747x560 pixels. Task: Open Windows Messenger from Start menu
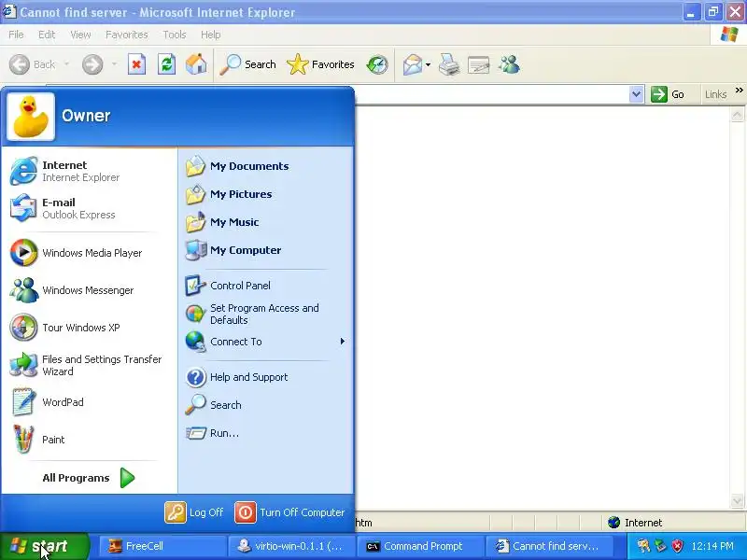(x=89, y=290)
